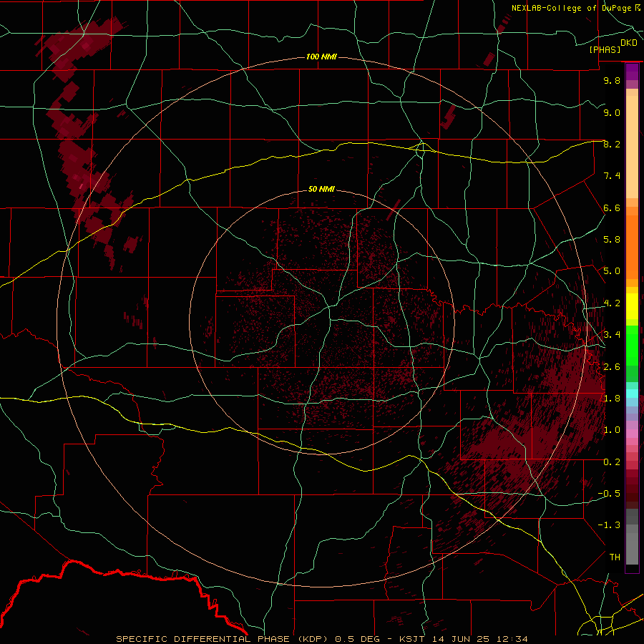Screen dimensions: 644x644
Task: Pick the cyan segment of the color bar
Action: 632,394
